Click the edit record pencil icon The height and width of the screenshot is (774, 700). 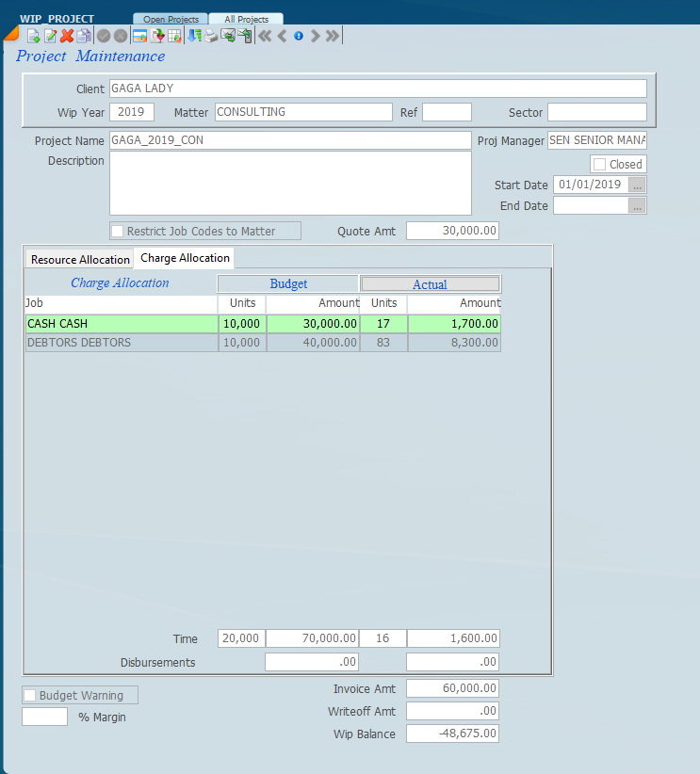(x=50, y=36)
